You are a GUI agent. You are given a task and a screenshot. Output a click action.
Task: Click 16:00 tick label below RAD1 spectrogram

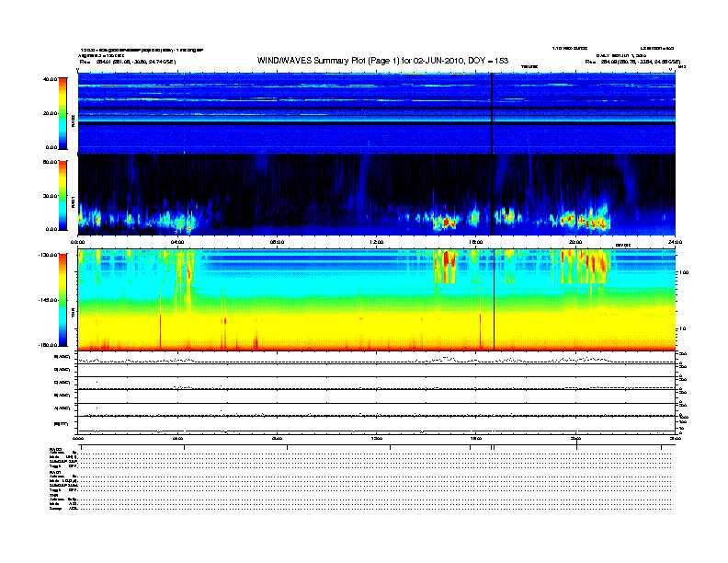pyautogui.click(x=476, y=242)
